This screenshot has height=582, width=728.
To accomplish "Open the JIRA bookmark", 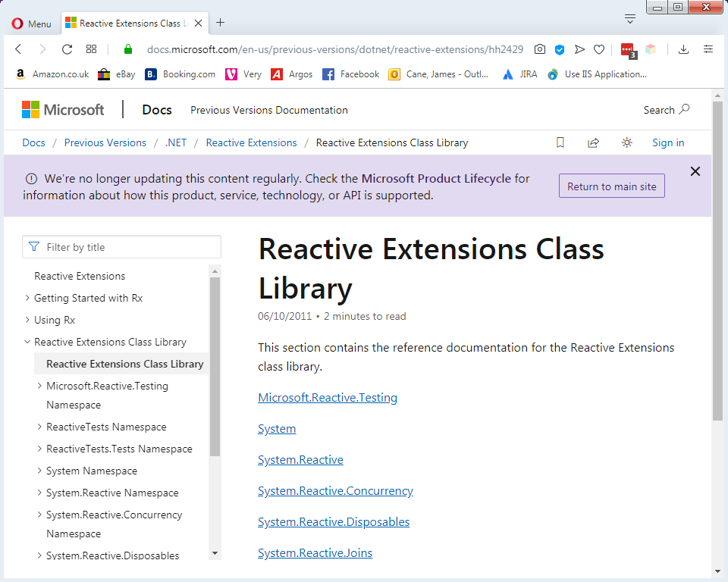I will [x=519, y=74].
